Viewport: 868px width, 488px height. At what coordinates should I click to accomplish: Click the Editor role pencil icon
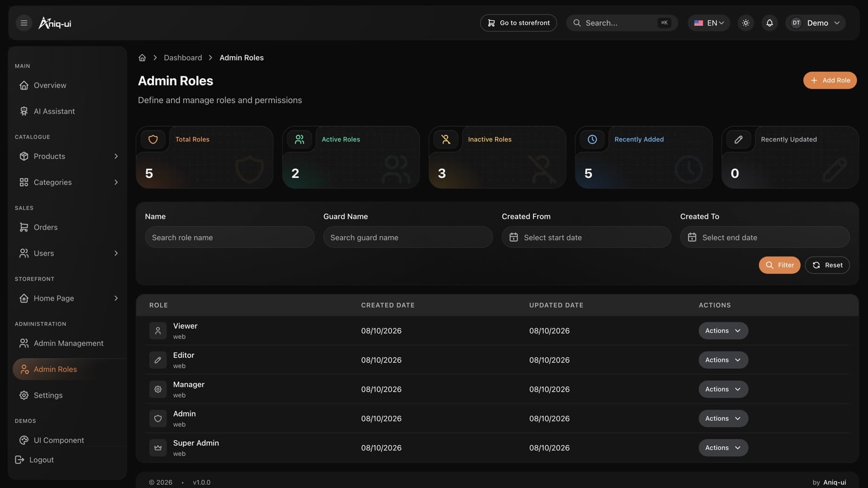click(158, 360)
